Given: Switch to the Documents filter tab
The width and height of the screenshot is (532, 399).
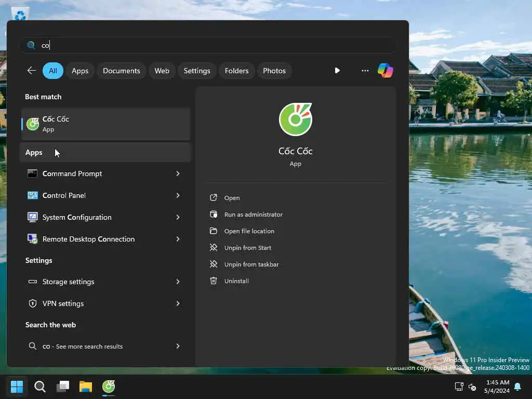Looking at the screenshot, I should [x=122, y=71].
